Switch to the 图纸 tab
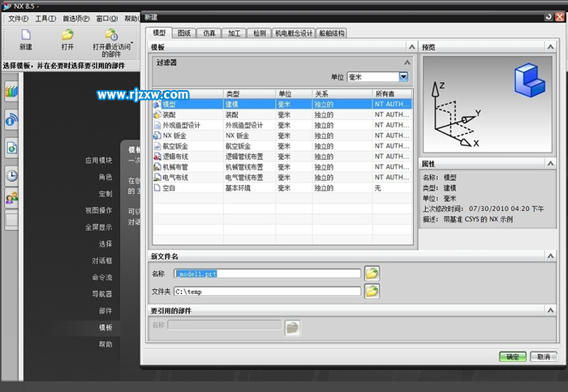 pyautogui.click(x=183, y=33)
